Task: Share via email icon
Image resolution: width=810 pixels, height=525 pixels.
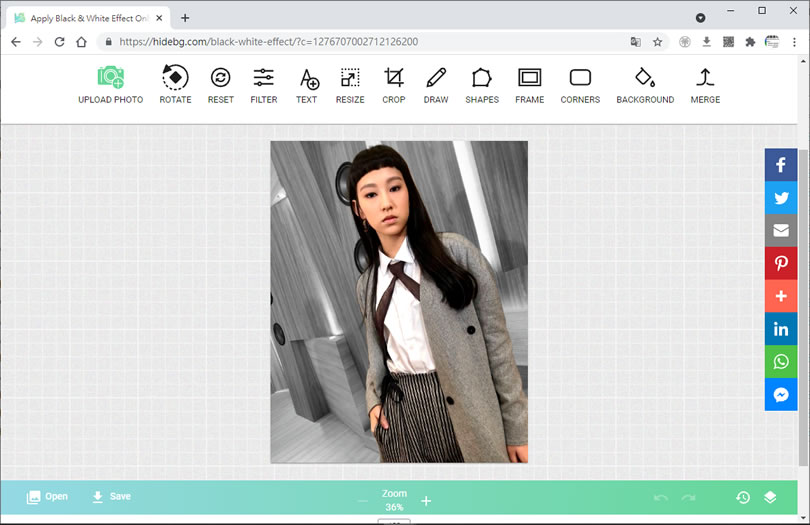Action: pos(781,230)
